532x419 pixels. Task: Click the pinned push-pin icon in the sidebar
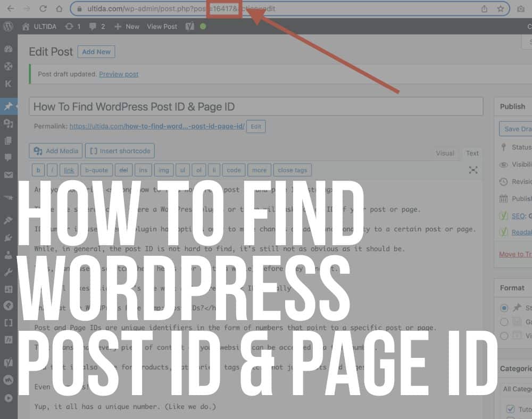coord(9,106)
